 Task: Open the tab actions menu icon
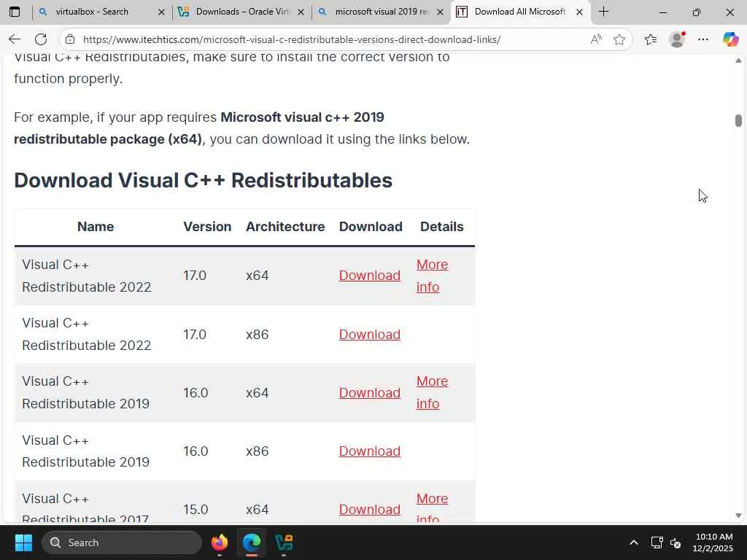point(15,12)
